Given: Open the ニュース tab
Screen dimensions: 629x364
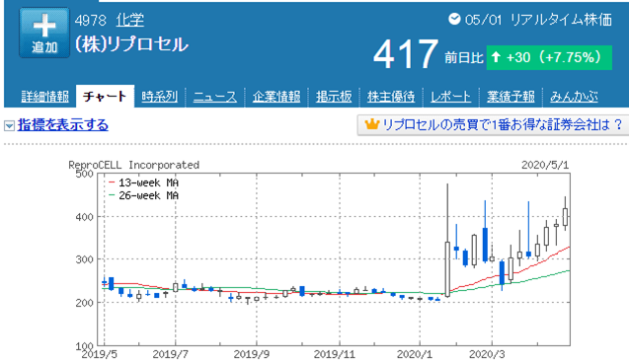Looking at the screenshot, I should 215,97.
